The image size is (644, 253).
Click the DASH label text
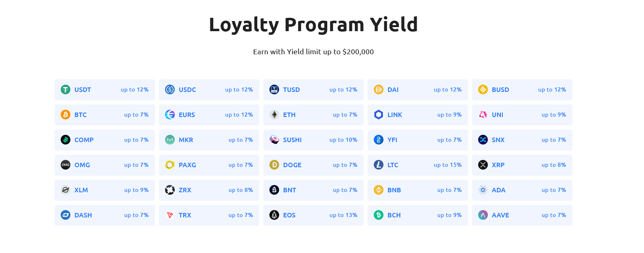(83, 215)
